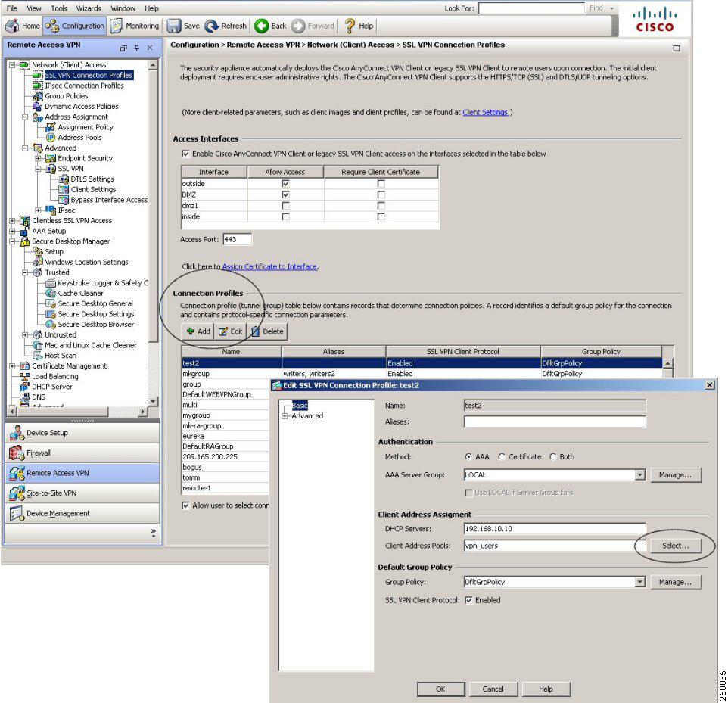Click into the Access Port field
Image resolution: width=728 pixels, height=703 pixels.
pos(237,240)
